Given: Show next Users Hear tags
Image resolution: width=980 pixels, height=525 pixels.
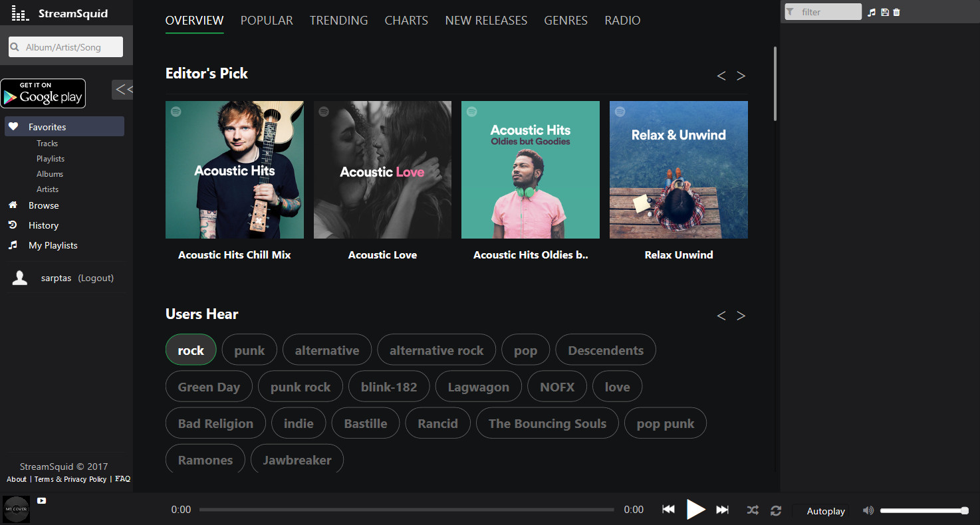Looking at the screenshot, I should (x=741, y=316).
